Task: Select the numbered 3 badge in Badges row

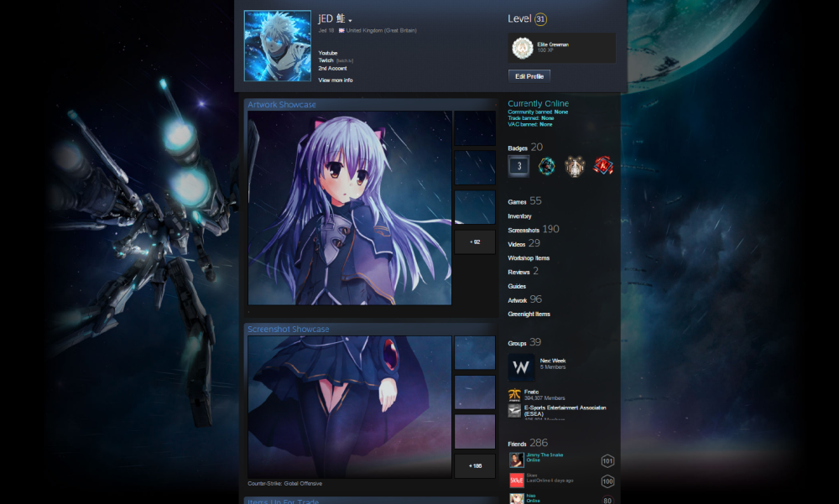Action: click(519, 166)
